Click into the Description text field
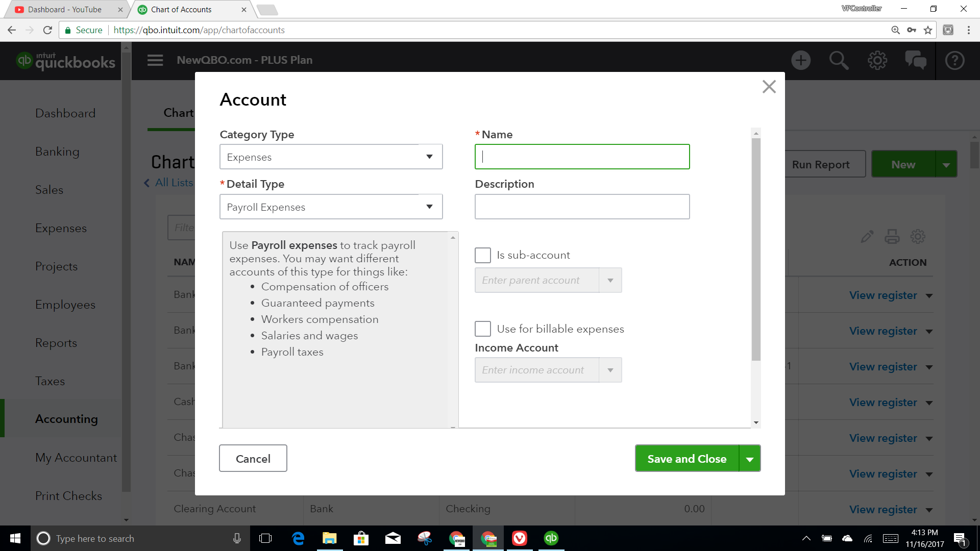The width and height of the screenshot is (980, 551). [x=582, y=207]
